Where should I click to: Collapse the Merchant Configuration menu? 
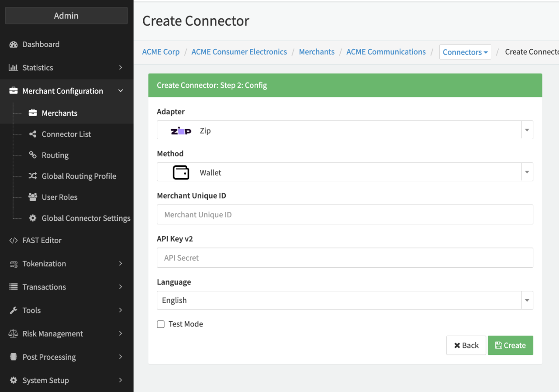pyautogui.click(x=66, y=91)
